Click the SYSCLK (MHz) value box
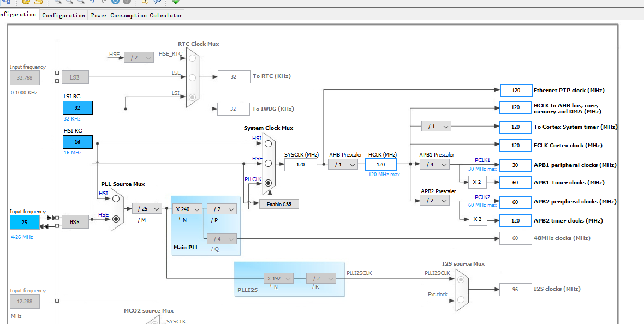The height and width of the screenshot is (324, 644). coord(301,165)
